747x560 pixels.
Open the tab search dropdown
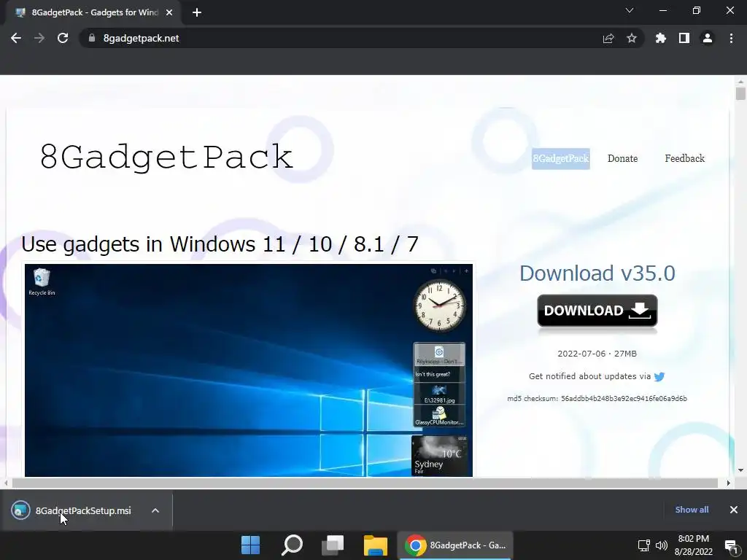point(630,10)
